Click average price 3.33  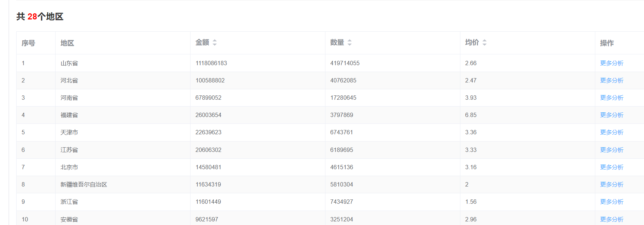point(471,150)
